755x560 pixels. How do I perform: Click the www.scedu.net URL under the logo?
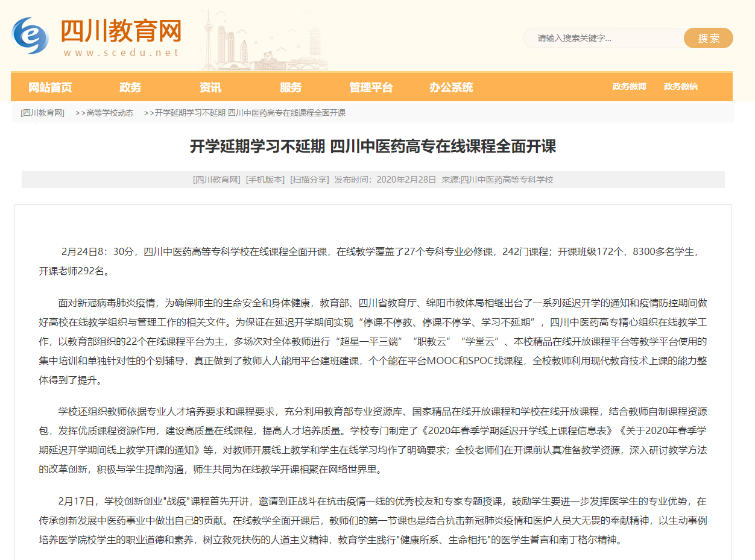(x=121, y=52)
